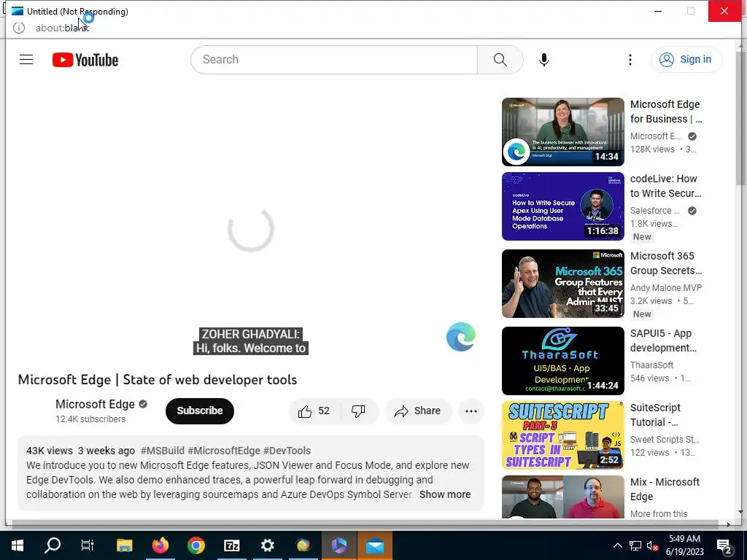Open Windows taskbar search

point(53,545)
